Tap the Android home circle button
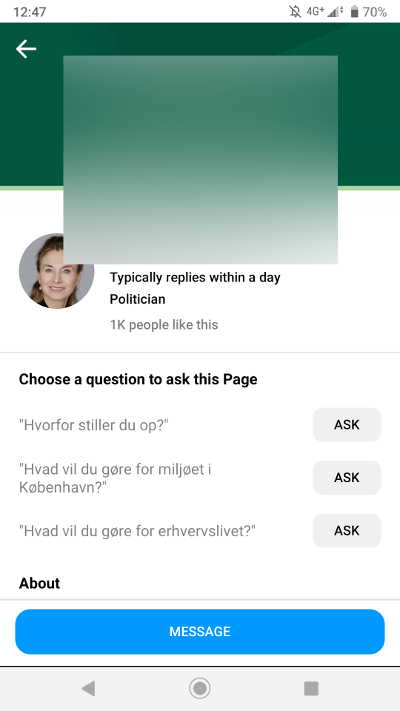Image resolution: width=400 pixels, height=711 pixels. (200, 688)
